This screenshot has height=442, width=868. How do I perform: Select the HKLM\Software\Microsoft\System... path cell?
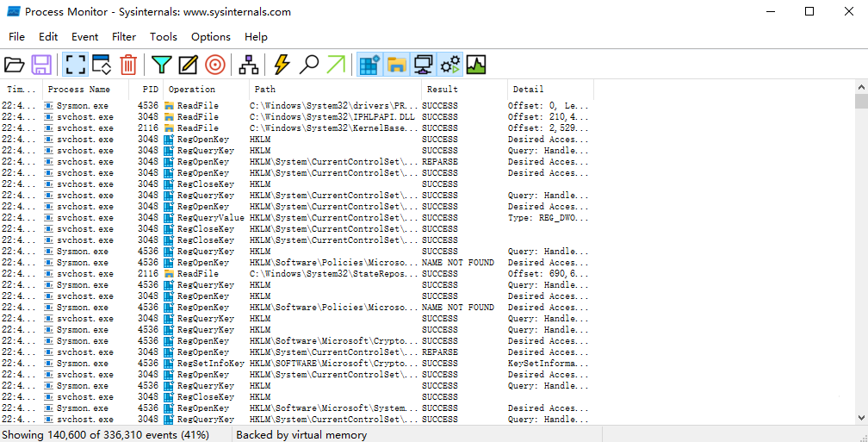tap(336, 408)
